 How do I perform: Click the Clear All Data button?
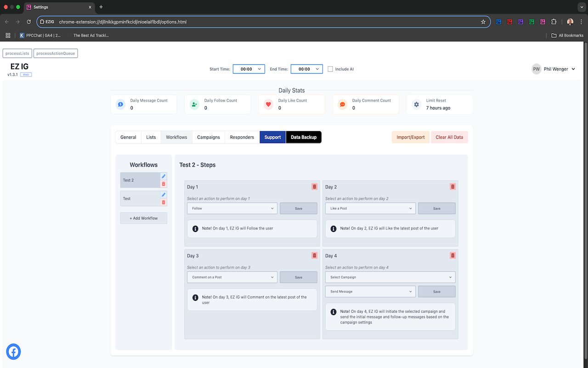449,137
